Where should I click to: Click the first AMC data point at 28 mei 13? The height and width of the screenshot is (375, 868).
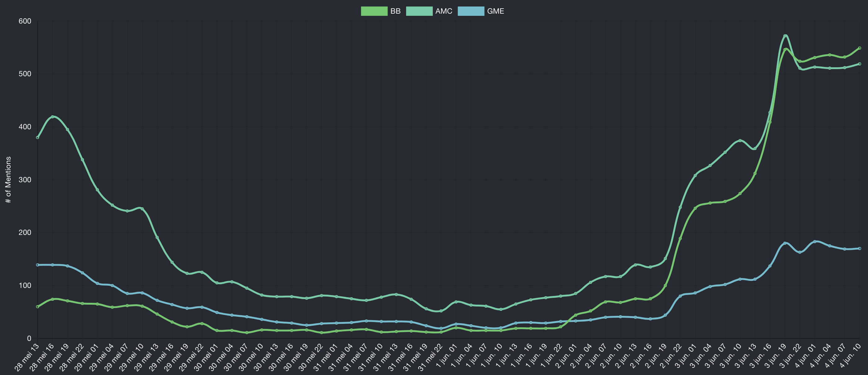[38, 138]
